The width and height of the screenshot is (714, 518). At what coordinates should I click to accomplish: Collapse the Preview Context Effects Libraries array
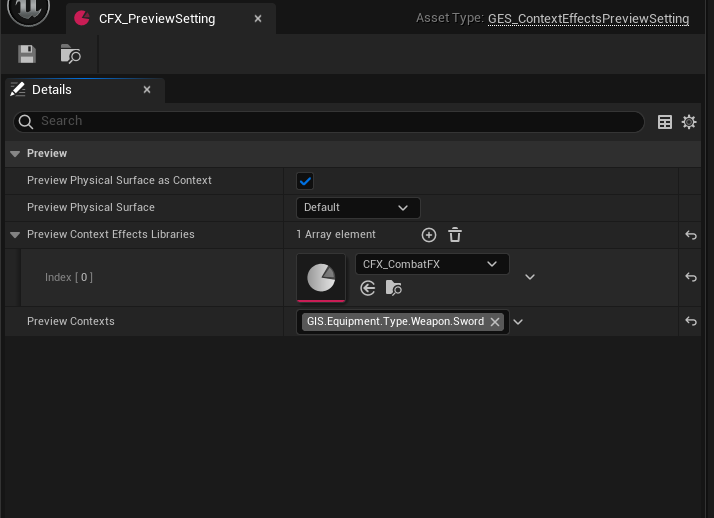[x=15, y=235]
